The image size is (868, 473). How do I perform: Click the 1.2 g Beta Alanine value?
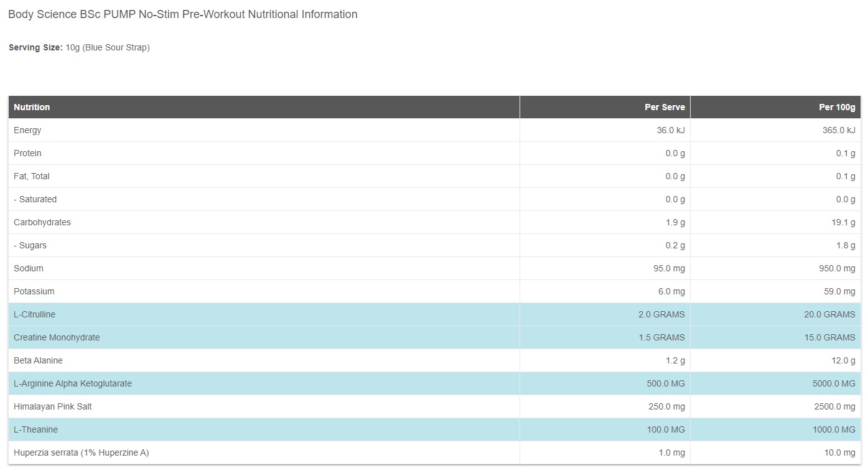(675, 360)
